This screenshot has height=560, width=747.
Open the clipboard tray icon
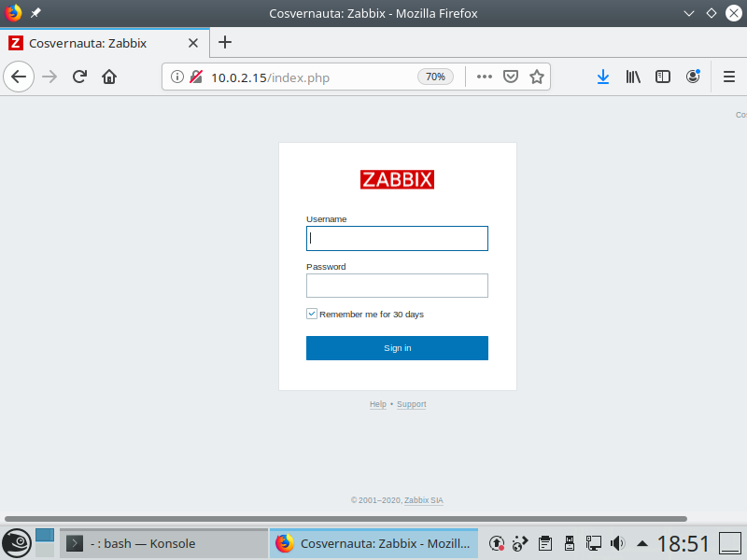coord(545,543)
